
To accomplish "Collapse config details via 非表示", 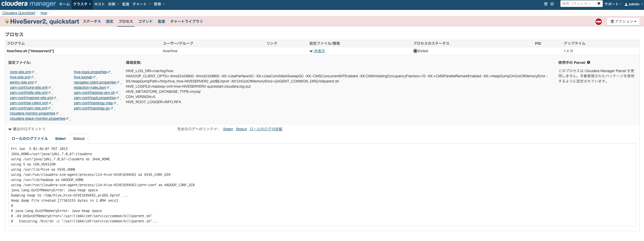I will coord(317,51).
